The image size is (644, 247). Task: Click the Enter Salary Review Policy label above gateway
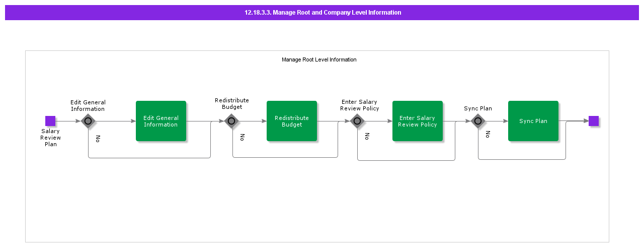click(360, 105)
